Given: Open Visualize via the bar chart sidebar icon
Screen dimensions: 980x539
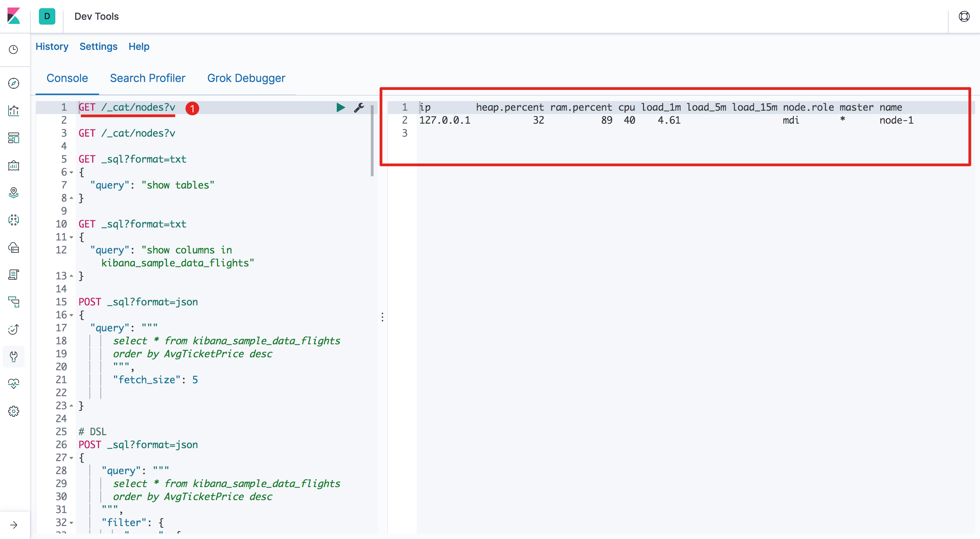Looking at the screenshot, I should pos(14,111).
